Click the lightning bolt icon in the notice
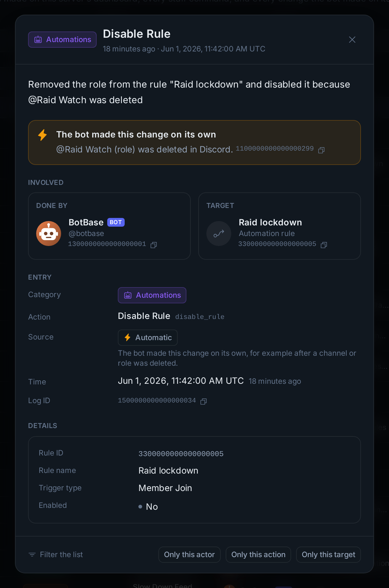This screenshot has height=588, width=389. pyautogui.click(x=42, y=135)
